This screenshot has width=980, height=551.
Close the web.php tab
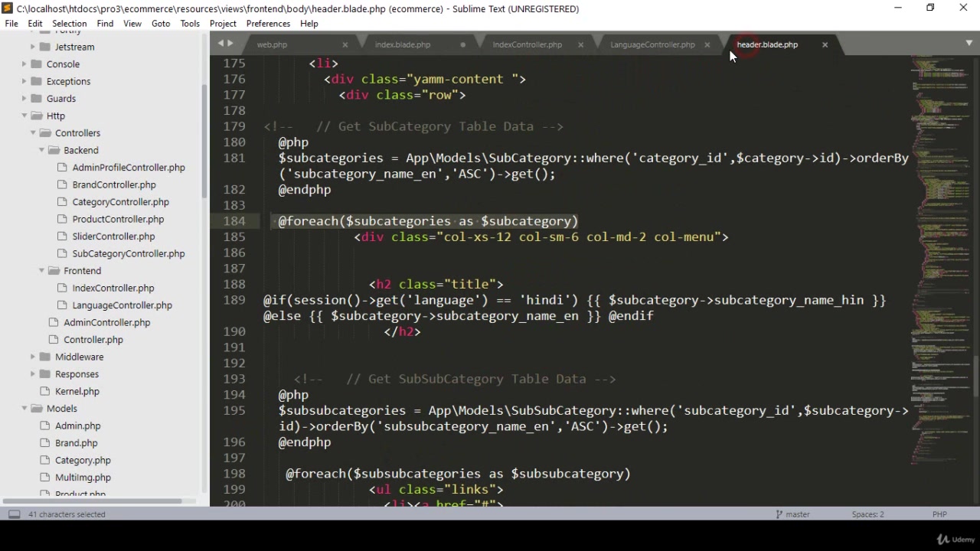(345, 44)
